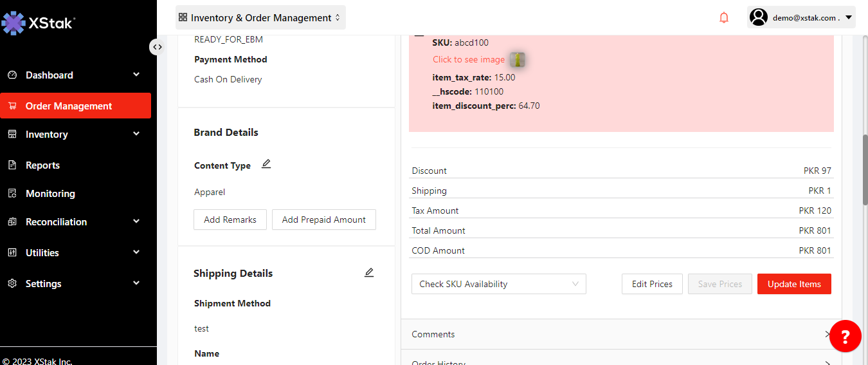Click the Update Items button
The image size is (868, 365).
793,284
